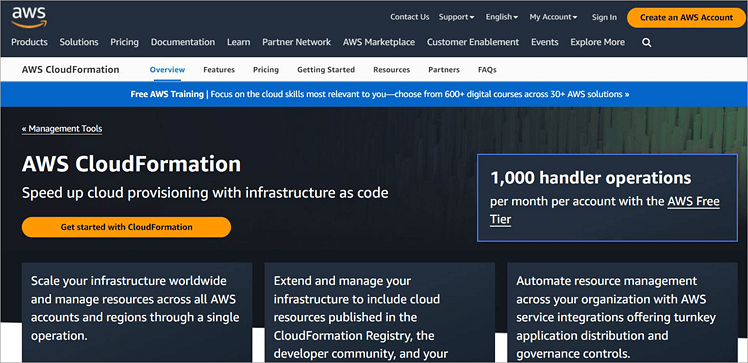Click the 'Speed up cloud provisioning' subtitle

coord(205,193)
